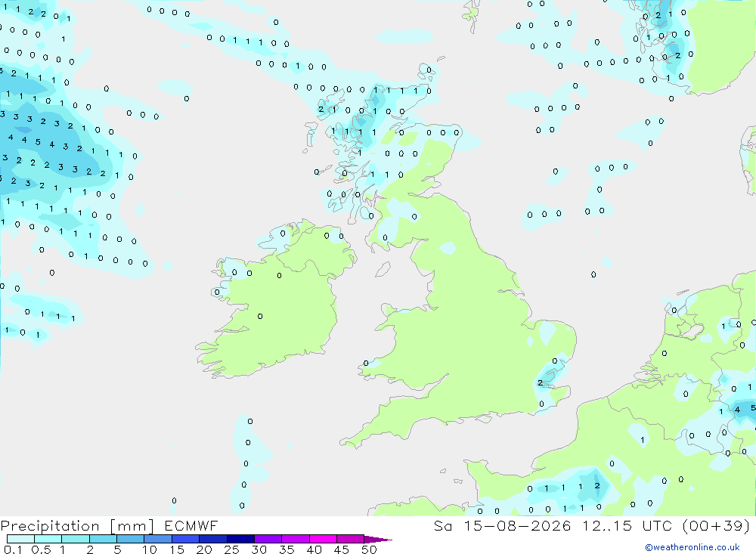
Task: Click legend label "0.5"
Action: pos(41,549)
